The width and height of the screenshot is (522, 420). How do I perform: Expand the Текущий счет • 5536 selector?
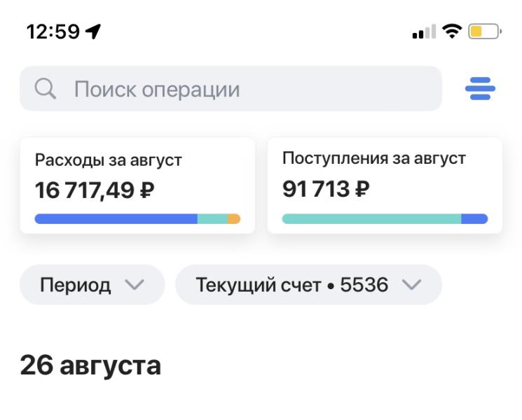click(x=308, y=285)
